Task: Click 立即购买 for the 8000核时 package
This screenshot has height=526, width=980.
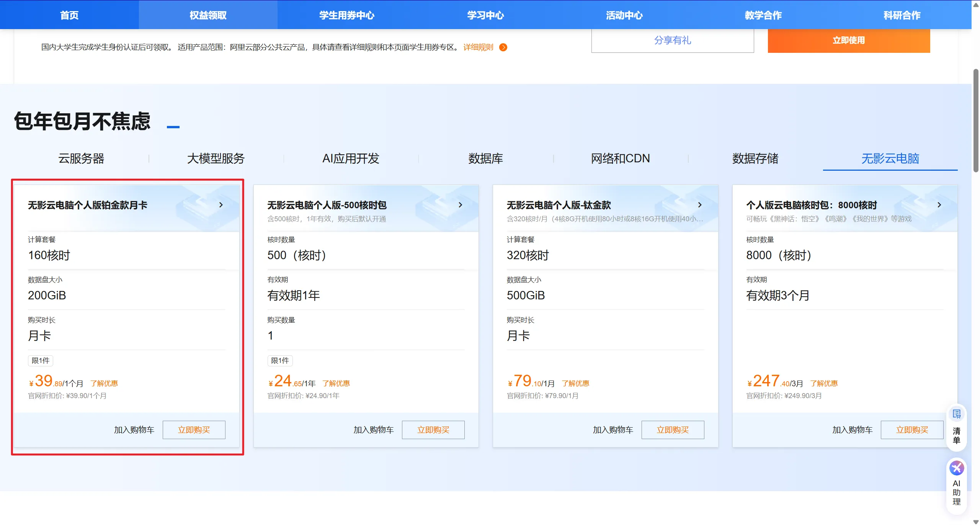Action: [x=912, y=430]
